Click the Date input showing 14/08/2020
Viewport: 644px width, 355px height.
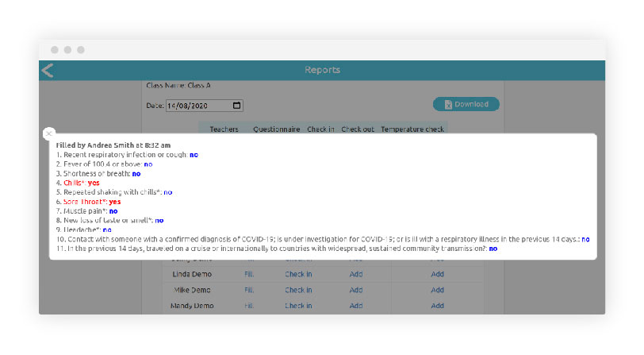pos(204,106)
